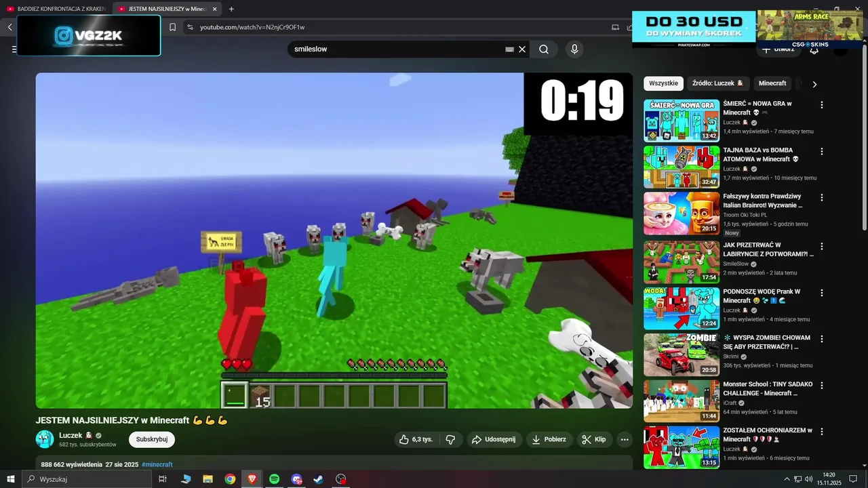Select the JESTEM NAJSILNIEJSZY w Minecraft tab
The width and height of the screenshot is (868, 488).
[x=167, y=9]
